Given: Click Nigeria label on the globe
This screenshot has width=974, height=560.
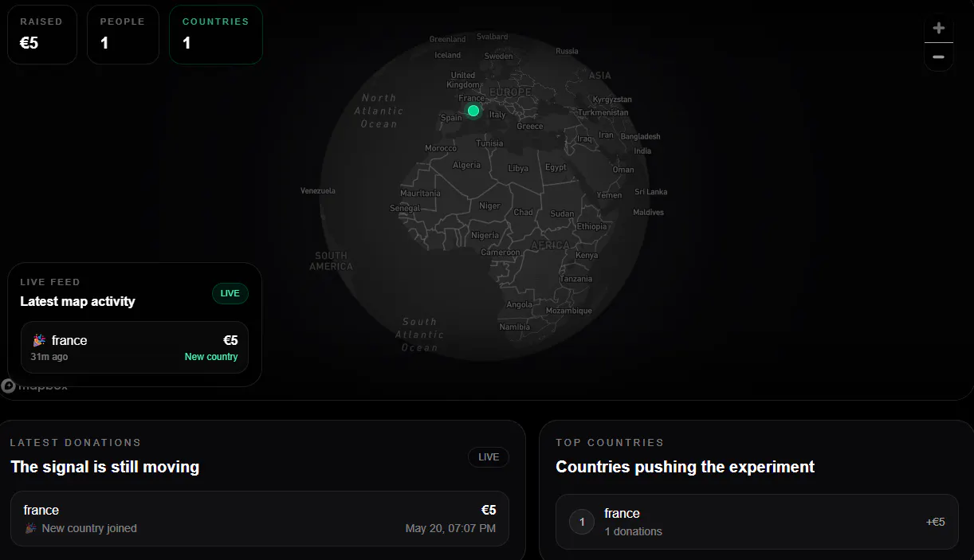Looking at the screenshot, I should tap(485, 235).
